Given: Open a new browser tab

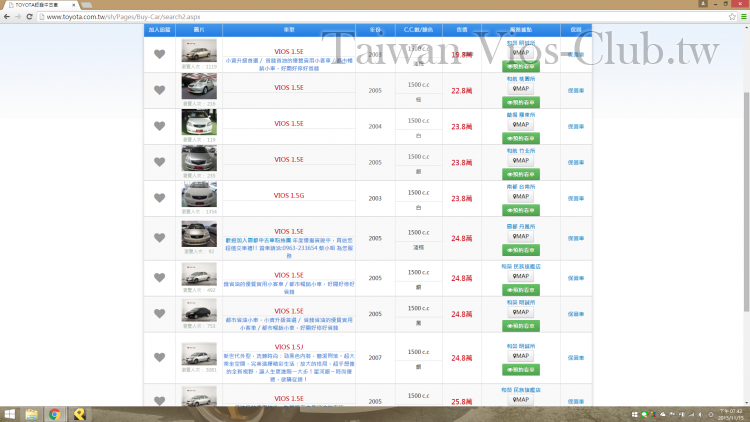Looking at the screenshot, I should pyautogui.click(x=87, y=5).
